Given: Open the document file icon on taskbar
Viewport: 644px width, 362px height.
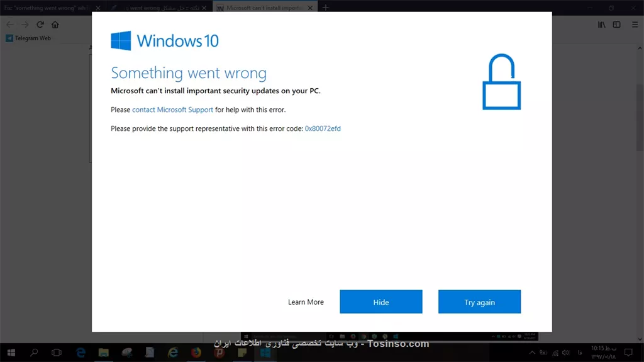Looking at the screenshot, I should pos(150,353).
